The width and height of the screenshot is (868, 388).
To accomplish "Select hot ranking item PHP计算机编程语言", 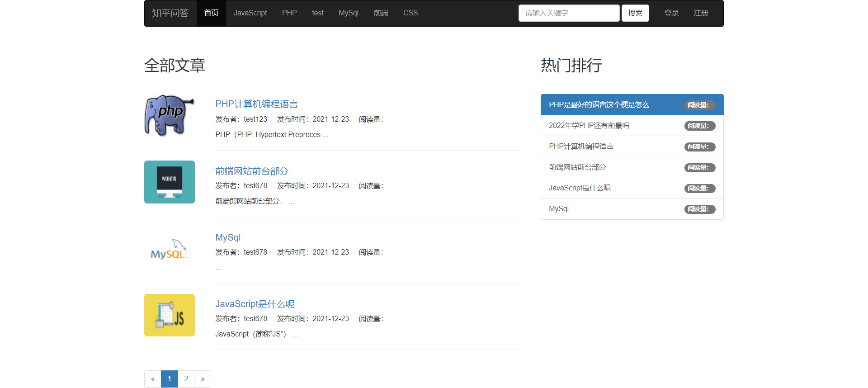I will coord(632,147).
